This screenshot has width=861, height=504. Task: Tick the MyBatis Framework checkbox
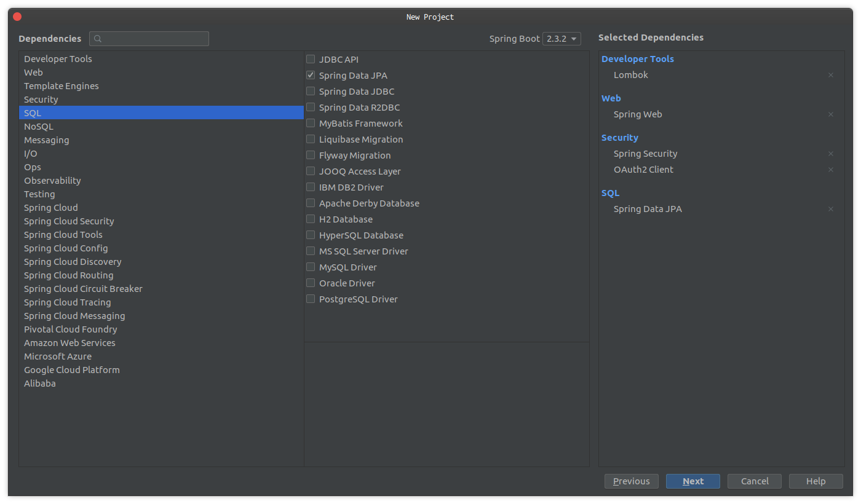(311, 124)
